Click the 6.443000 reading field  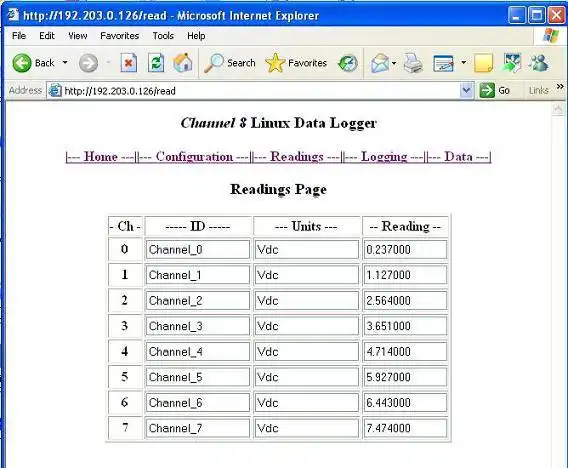(x=405, y=402)
